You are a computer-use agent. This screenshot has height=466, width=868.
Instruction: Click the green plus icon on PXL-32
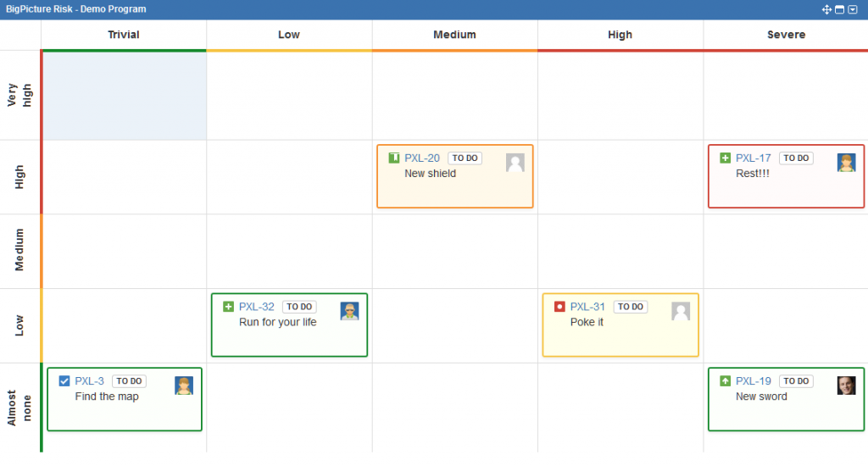tap(228, 307)
